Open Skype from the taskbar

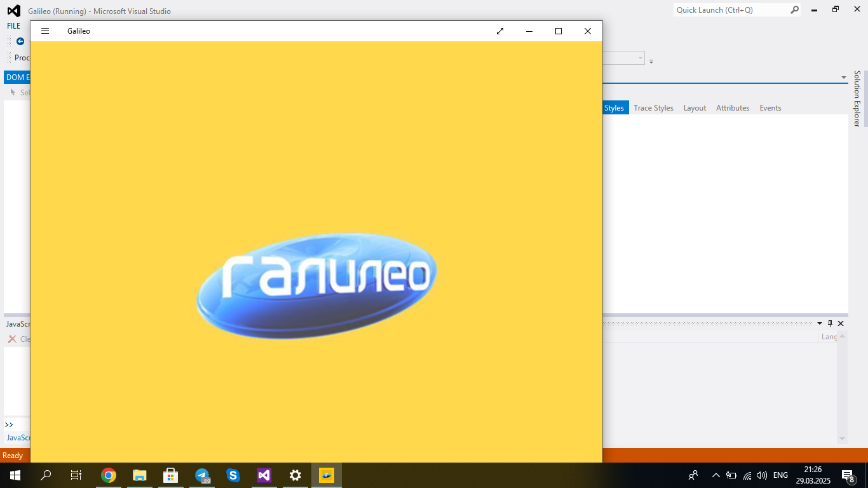coord(233,475)
